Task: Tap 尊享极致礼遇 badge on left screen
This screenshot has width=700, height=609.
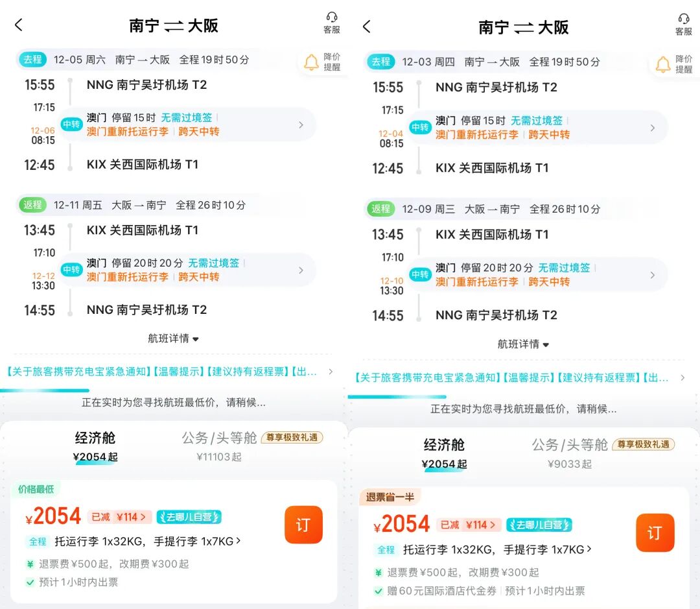Action: (292, 437)
